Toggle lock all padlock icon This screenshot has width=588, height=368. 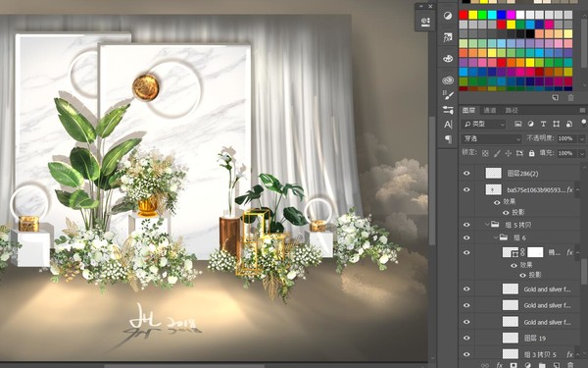[x=531, y=153]
